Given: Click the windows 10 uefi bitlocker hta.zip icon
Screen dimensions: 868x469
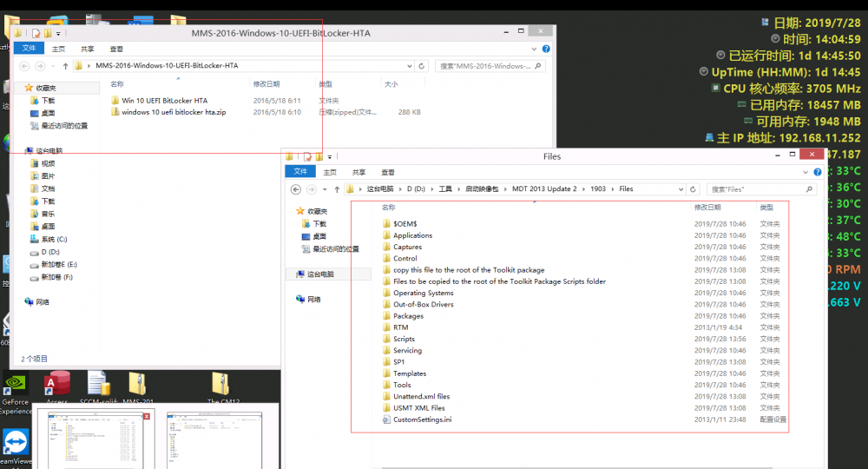Looking at the screenshot, I should pyautogui.click(x=115, y=112).
